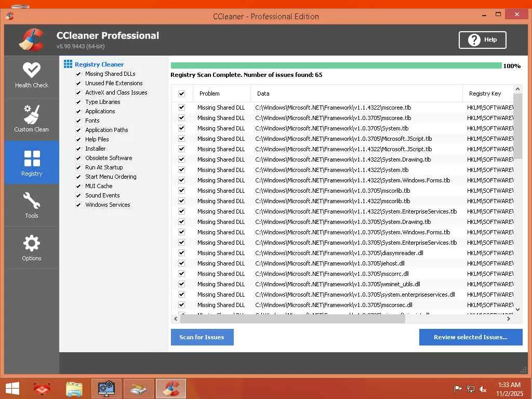
Task: Toggle the Obsolete Software checkbox
Action: pos(78,158)
